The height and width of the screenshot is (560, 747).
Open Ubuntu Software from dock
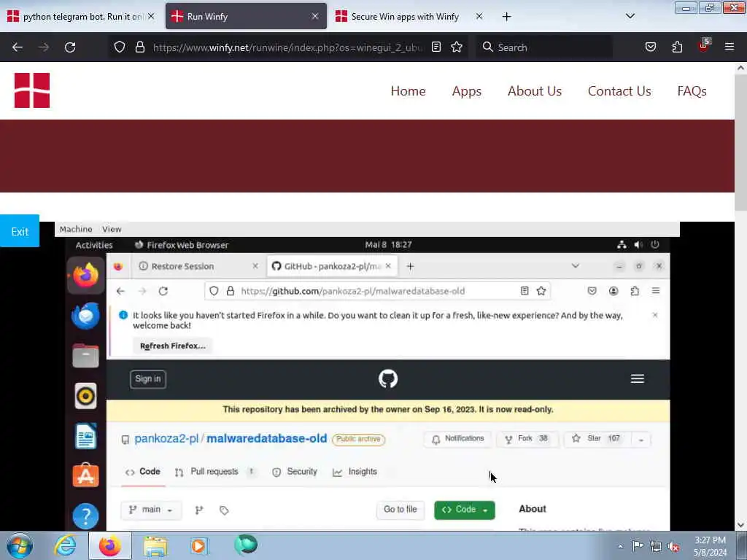tap(86, 475)
